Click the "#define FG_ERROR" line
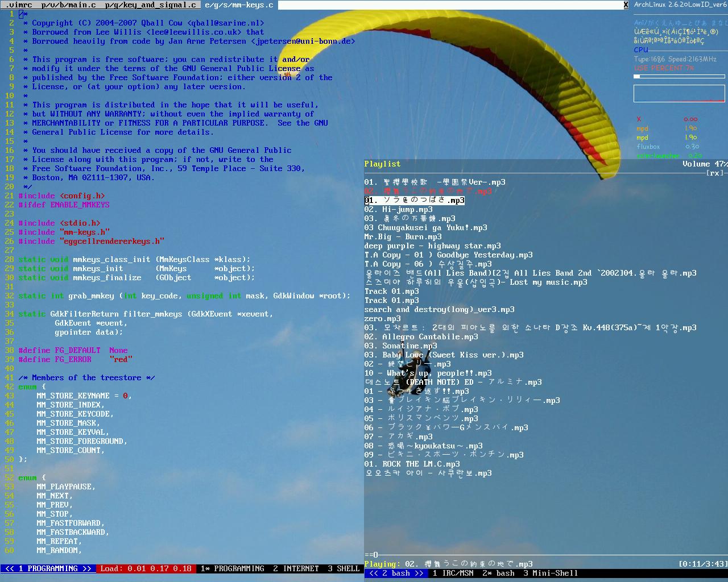 tap(75, 359)
